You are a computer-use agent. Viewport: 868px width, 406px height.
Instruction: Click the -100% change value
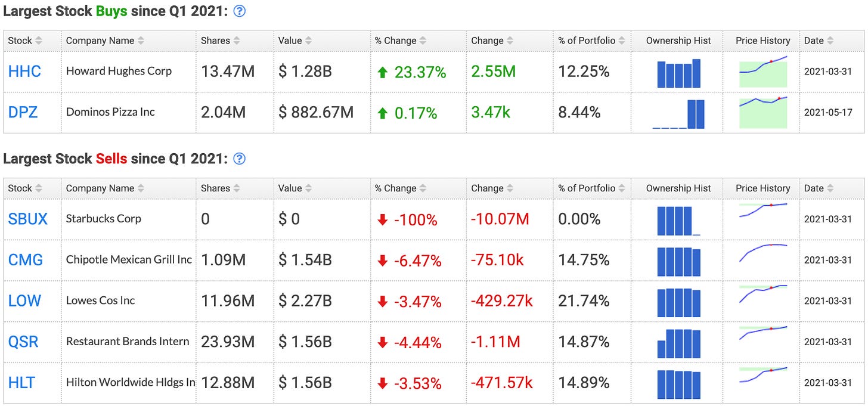[416, 220]
